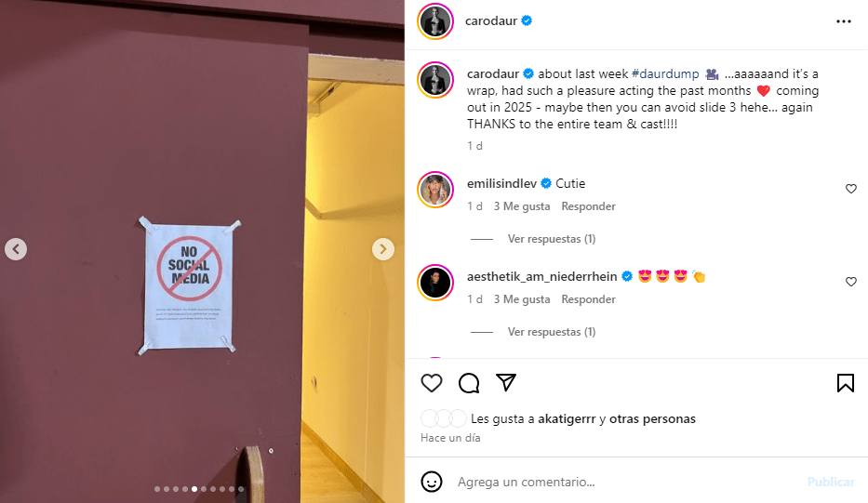Open the three-dot more options menu
This screenshot has width=868, height=503.
[844, 21]
